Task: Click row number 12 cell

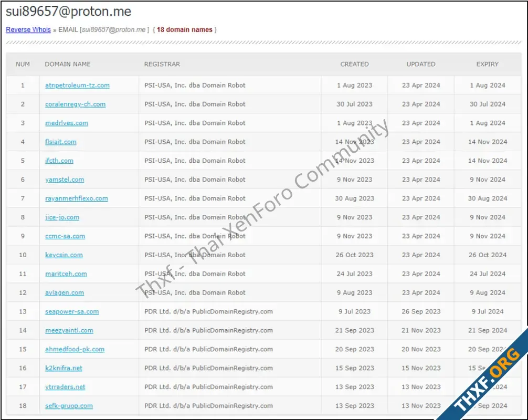Action: (23, 292)
